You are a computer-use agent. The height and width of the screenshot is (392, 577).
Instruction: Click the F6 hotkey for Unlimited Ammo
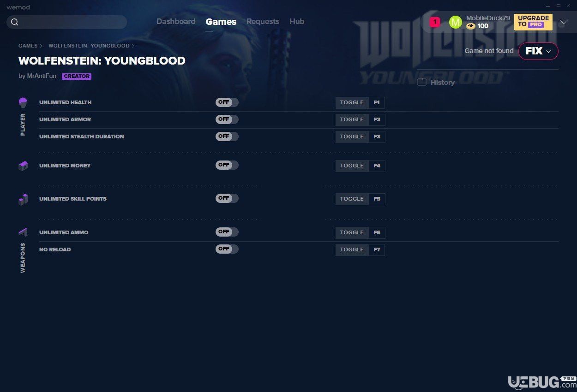point(377,232)
